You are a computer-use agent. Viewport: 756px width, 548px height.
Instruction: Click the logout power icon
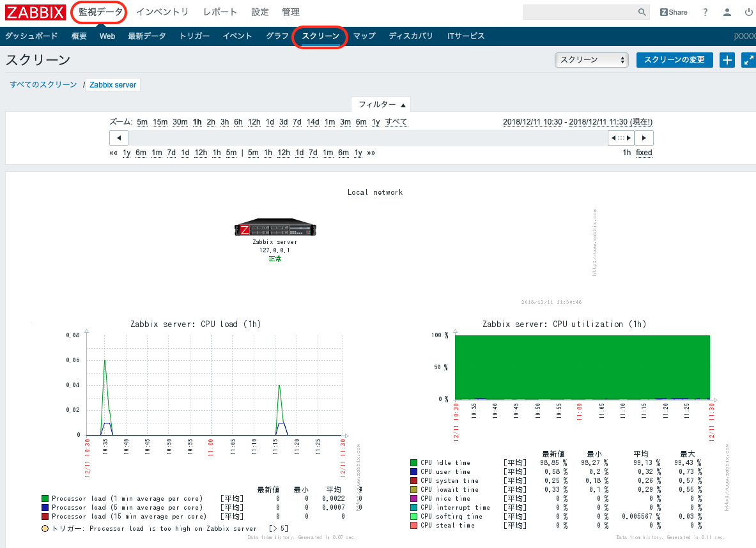748,12
